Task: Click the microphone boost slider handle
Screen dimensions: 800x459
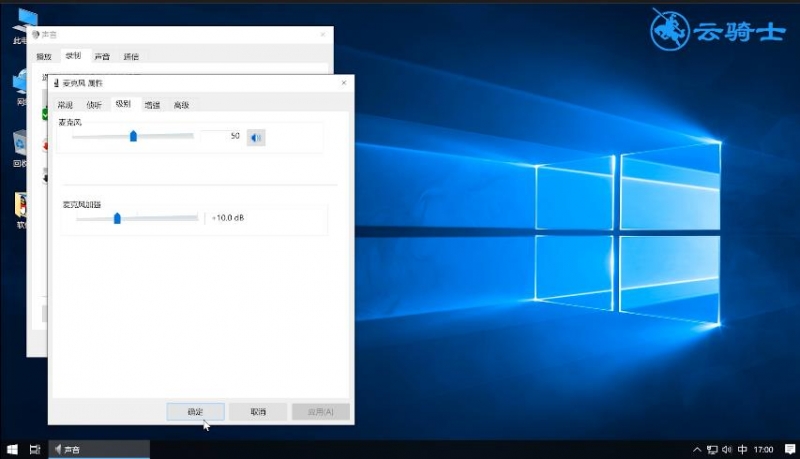Action: click(x=117, y=218)
